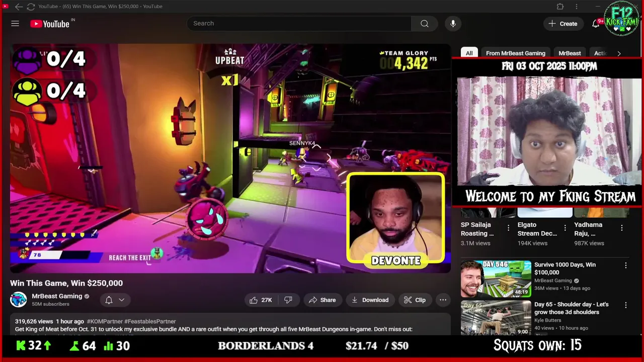Image resolution: width=644 pixels, height=362 pixels.
Task: Go to YouTube home via logo
Action: coord(50,24)
